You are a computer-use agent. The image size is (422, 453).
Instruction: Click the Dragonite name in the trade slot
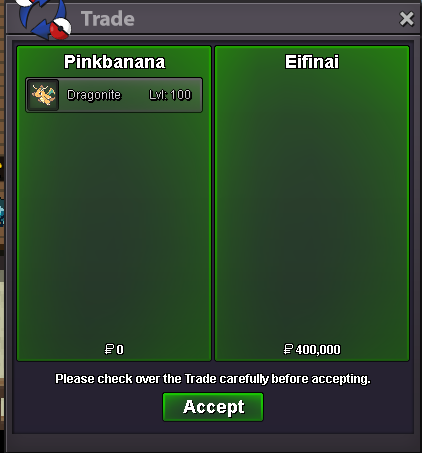pyautogui.click(x=94, y=95)
